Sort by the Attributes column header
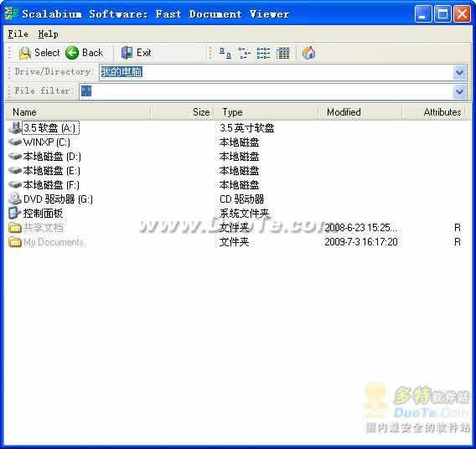The height and width of the screenshot is (449, 476). point(433,112)
